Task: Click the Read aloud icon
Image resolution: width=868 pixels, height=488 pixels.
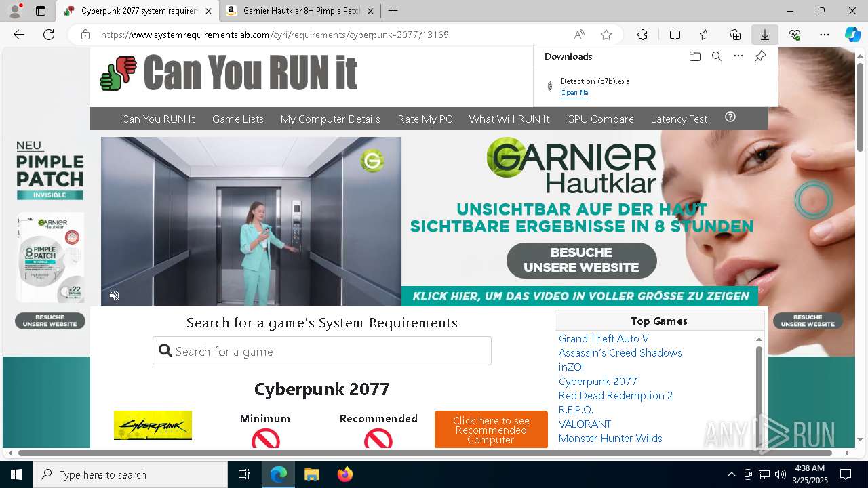Action: coord(579,35)
